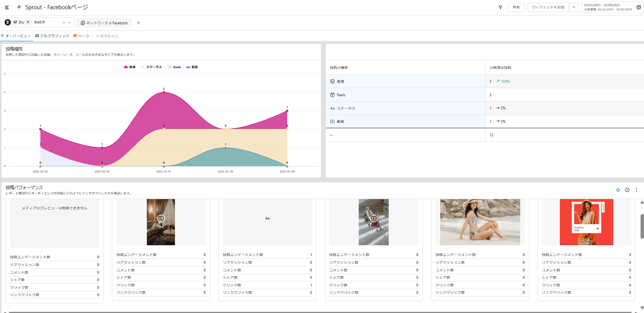
Task: Toggle the 画像 series in chart legend
Action: (x=130, y=67)
